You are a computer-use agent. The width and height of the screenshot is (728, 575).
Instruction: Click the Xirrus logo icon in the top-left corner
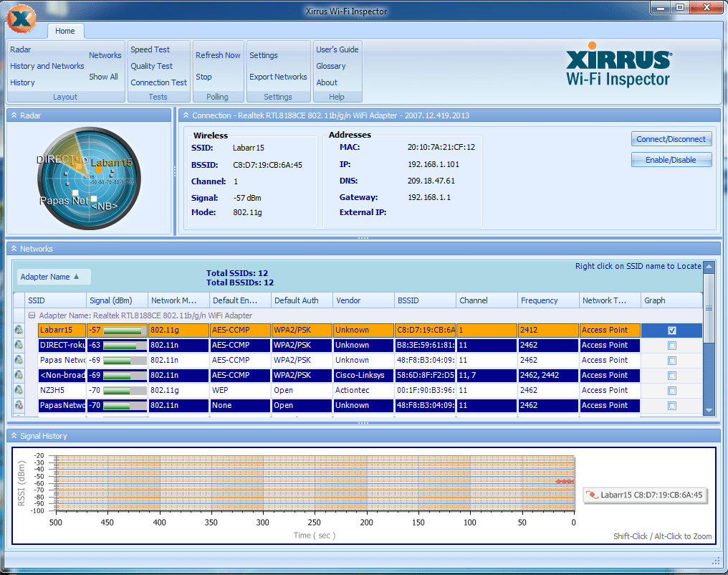pyautogui.click(x=21, y=19)
